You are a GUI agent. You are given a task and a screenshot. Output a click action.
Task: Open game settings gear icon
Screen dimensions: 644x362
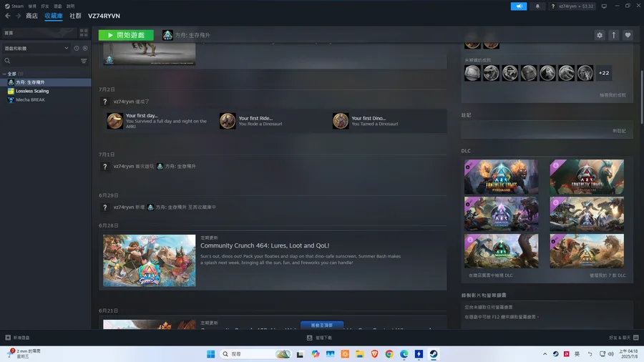pos(600,35)
